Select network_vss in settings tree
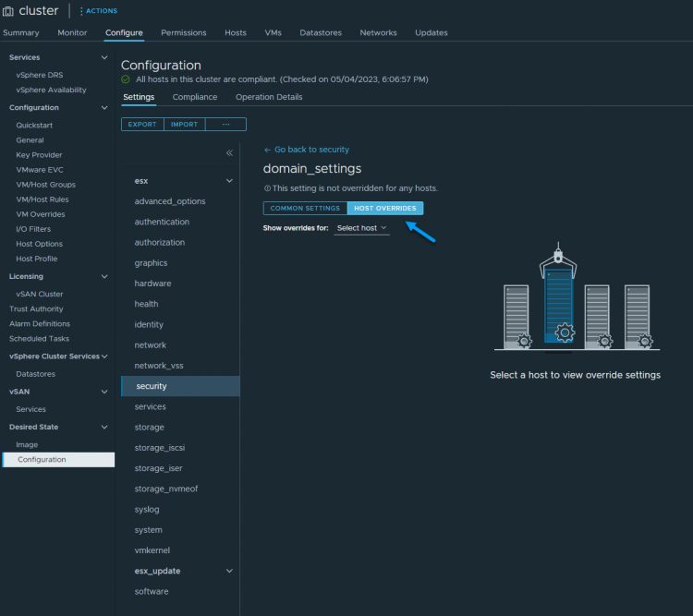 (159, 366)
